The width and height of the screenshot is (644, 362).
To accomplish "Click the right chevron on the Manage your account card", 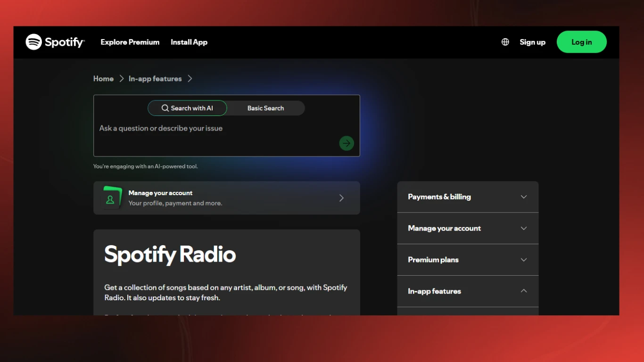I will point(342,198).
